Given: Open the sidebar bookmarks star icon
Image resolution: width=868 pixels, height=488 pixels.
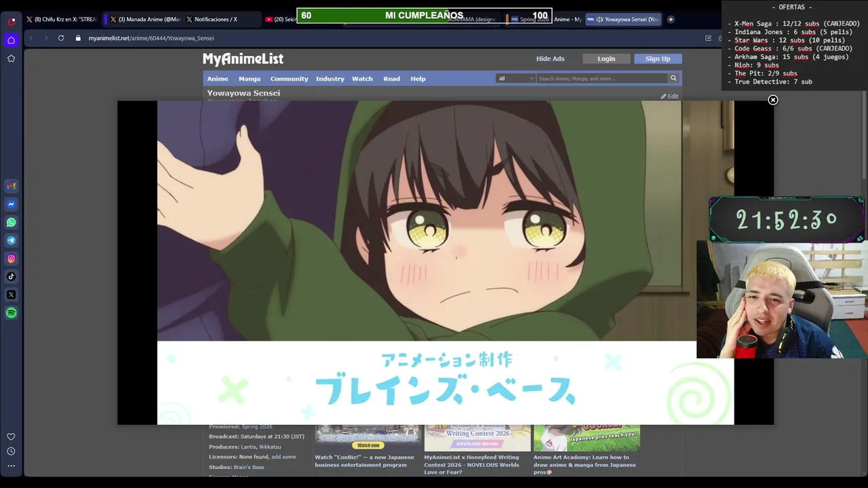Looking at the screenshot, I should [x=12, y=58].
